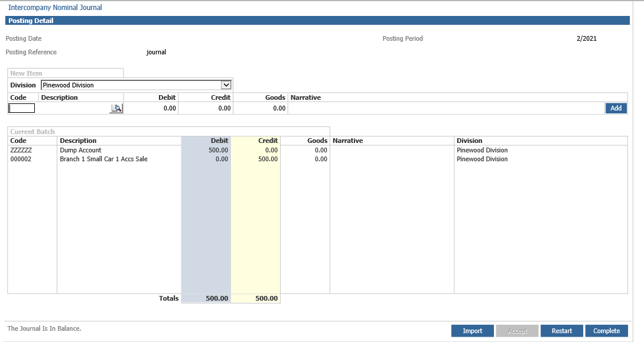Click the Intercompany Nominal Journal title

click(x=55, y=8)
